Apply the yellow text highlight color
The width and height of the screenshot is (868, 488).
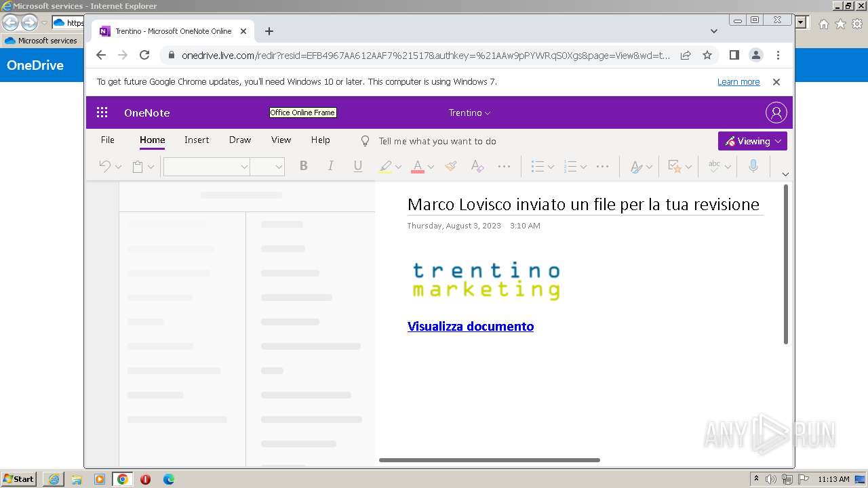pyautogui.click(x=385, y=166)
